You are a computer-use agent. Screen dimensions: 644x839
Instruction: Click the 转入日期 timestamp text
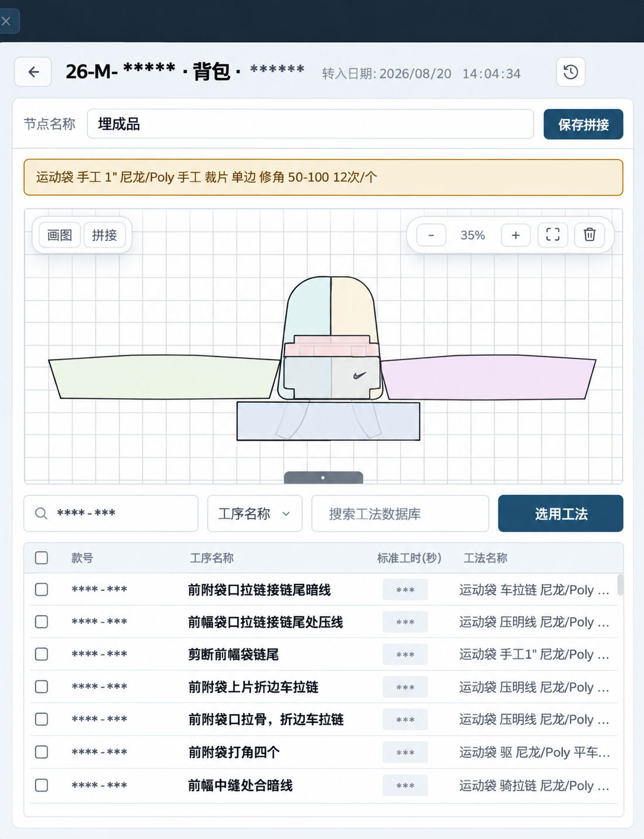421,73
